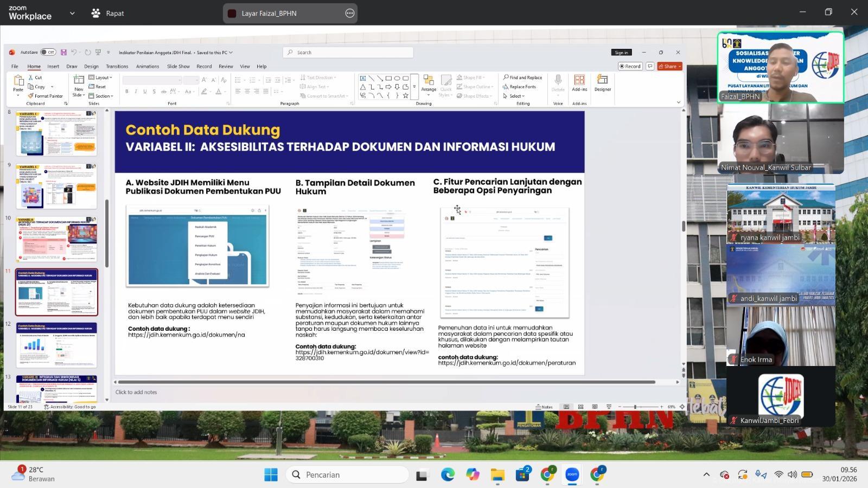
Task: Click the Save icon in title bar
Action: [63, 53]
